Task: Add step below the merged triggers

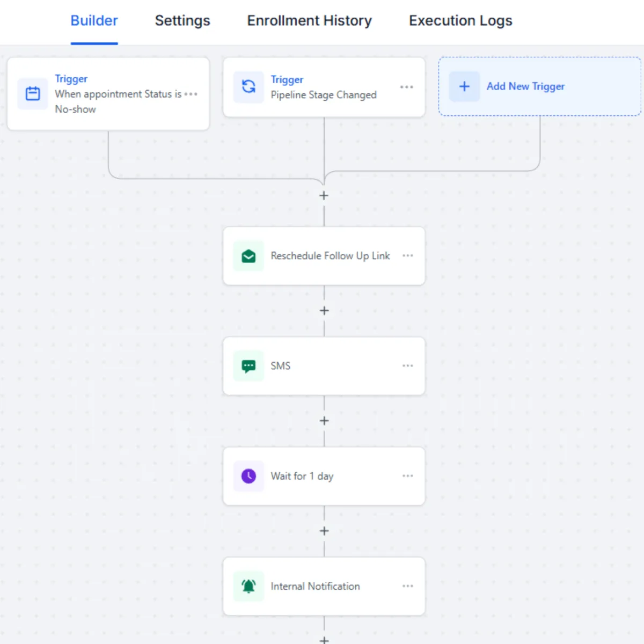Action: (x=324, y=196)
